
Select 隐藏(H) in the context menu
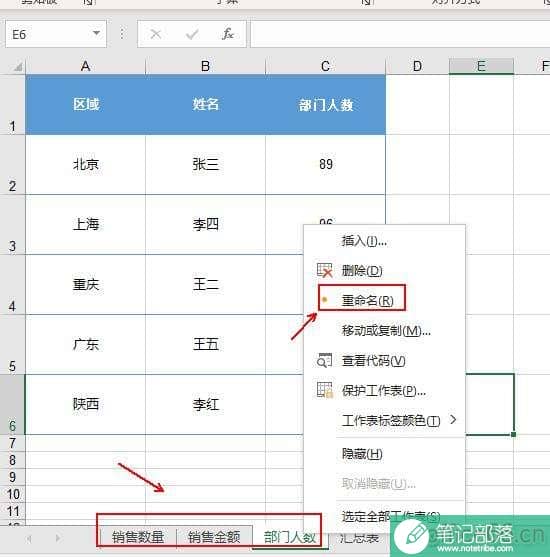point(362,454)
